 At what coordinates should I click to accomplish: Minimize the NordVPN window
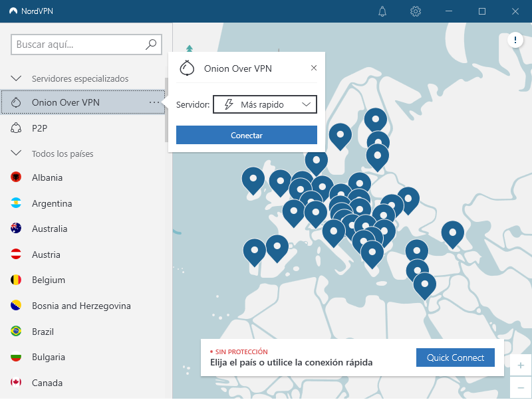tap(448, 11)
